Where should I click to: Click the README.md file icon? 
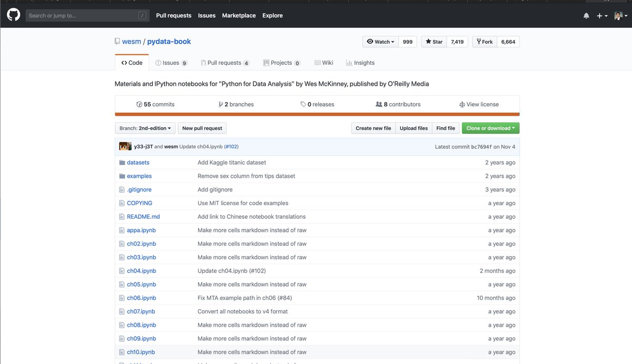122,217
